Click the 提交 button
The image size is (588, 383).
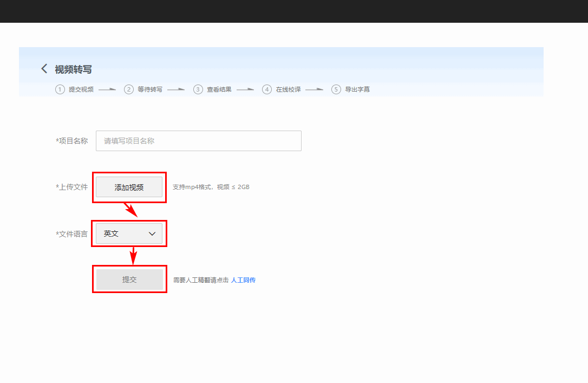(x=129, y=280)
